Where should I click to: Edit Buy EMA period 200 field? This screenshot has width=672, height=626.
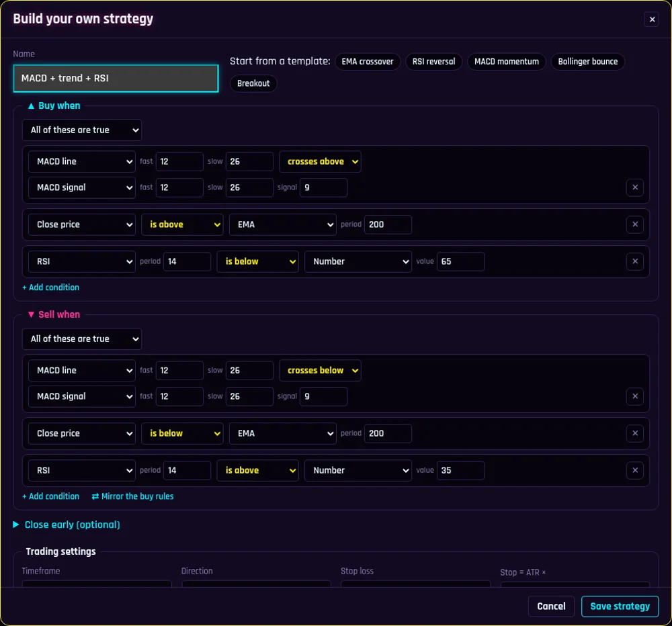pos(388,224)
